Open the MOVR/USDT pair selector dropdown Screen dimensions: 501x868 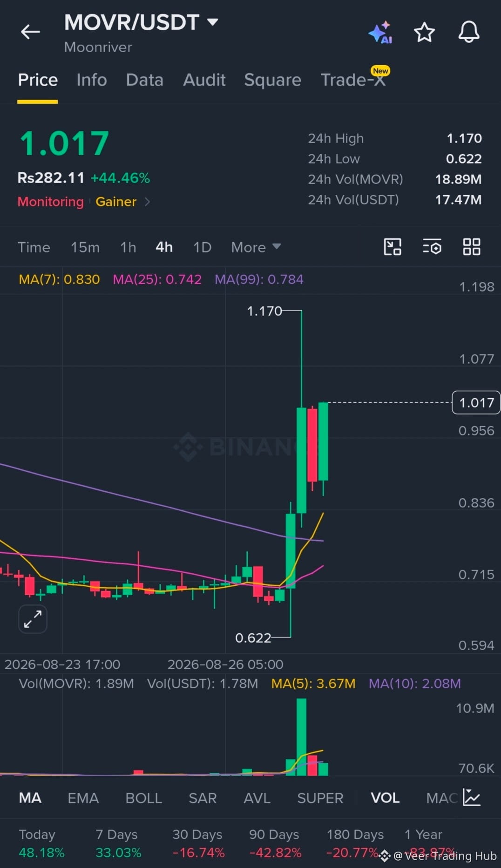(141, 22)
